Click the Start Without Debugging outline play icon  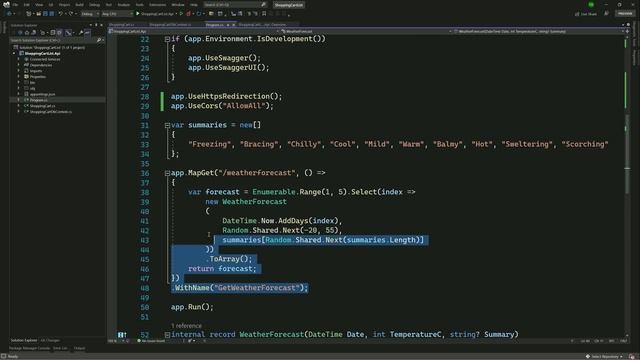tap(181, 14)
